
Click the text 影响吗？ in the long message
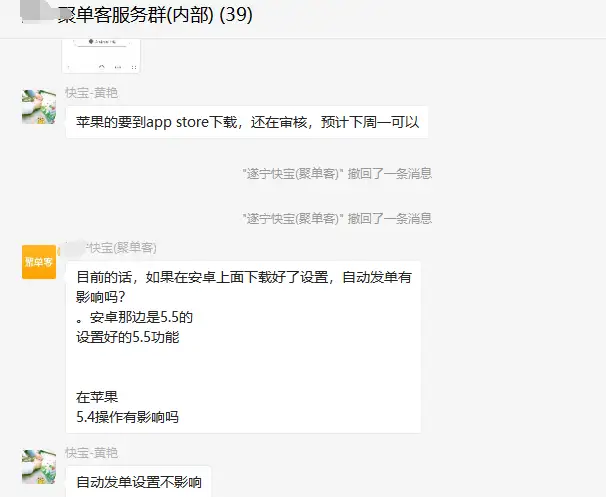click(x=101, y=297)
